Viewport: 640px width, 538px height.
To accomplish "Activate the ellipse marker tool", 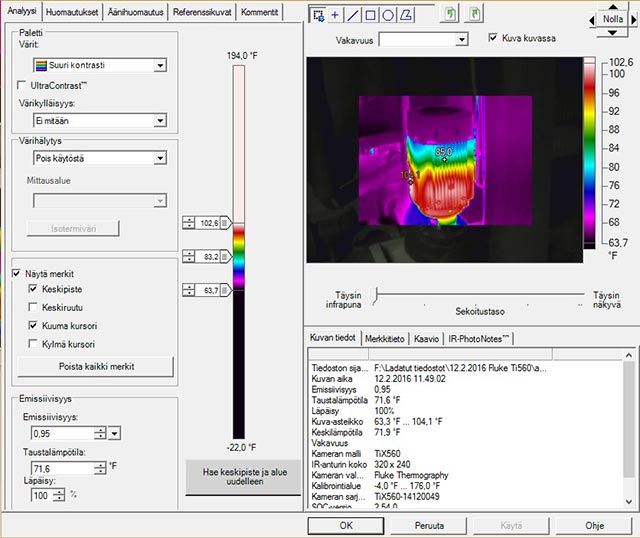I will pos(388,15).
